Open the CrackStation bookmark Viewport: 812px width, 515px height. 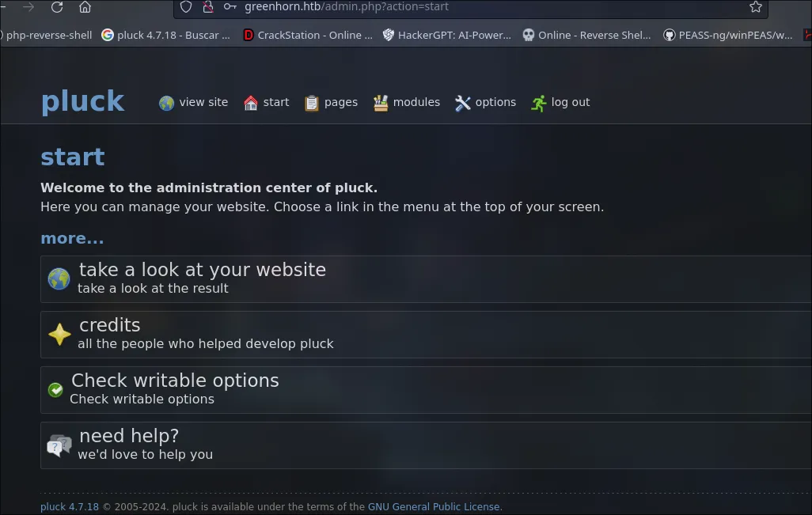coord(308,35)
